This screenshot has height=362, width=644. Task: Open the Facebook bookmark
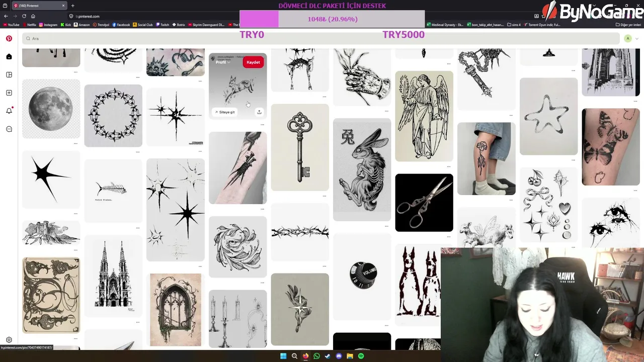click(121, 25)
